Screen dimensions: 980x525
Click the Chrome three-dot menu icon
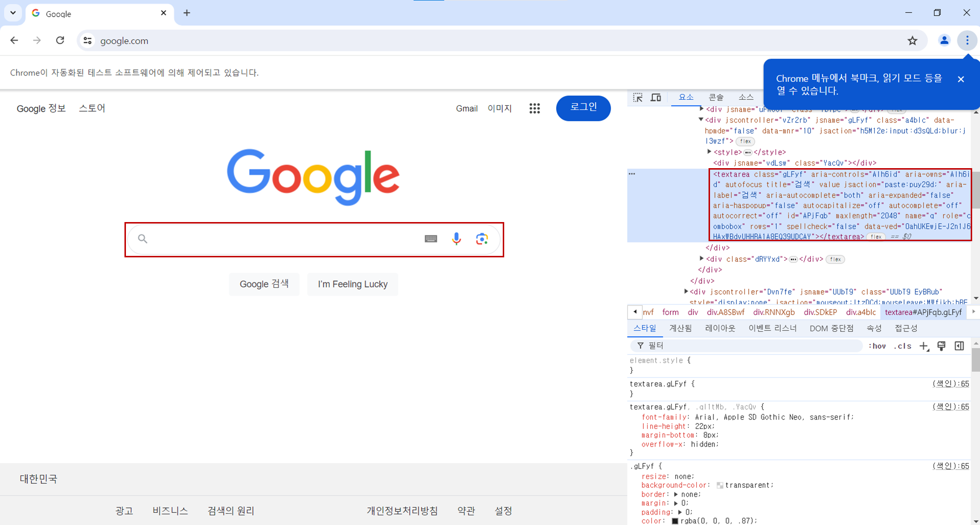[967, 41]
